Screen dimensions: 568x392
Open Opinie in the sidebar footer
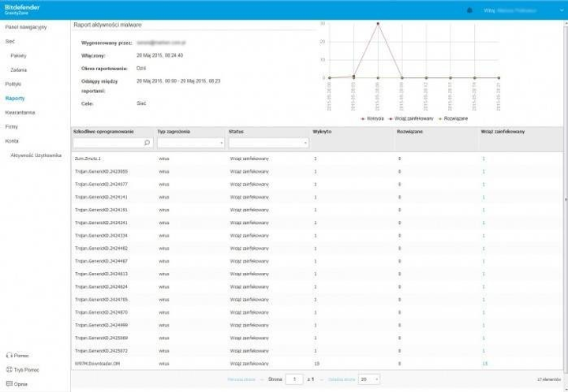tap(21, 384)
